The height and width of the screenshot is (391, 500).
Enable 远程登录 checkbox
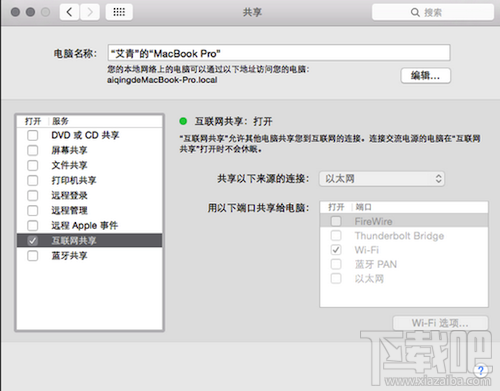click(x=33, y=195)
